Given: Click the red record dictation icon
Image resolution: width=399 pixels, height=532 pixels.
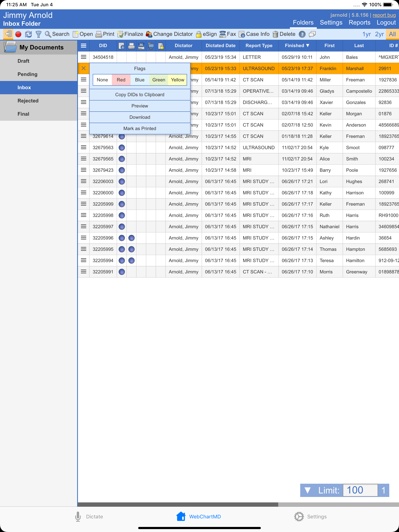Looking at the screenshot, I should (18, 34).
